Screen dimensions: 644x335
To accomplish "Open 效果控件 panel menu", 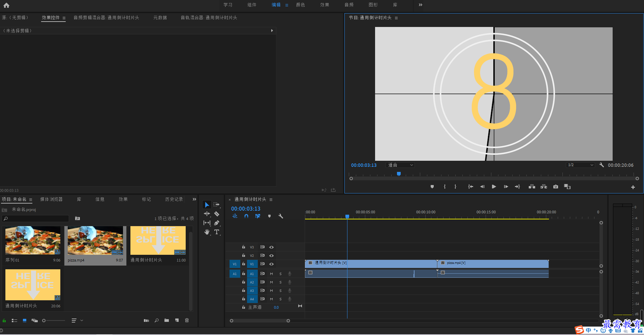I will [64, 18].
